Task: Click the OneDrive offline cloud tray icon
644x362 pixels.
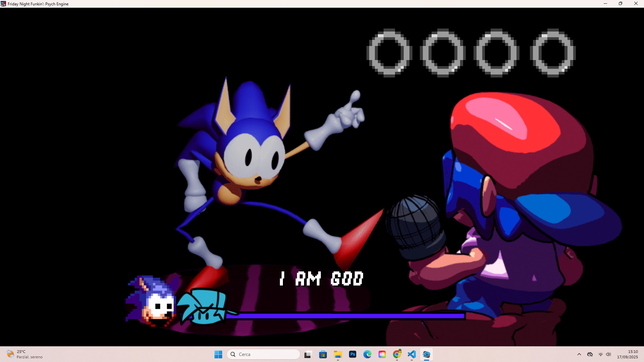Action: (x=590, y=354)
